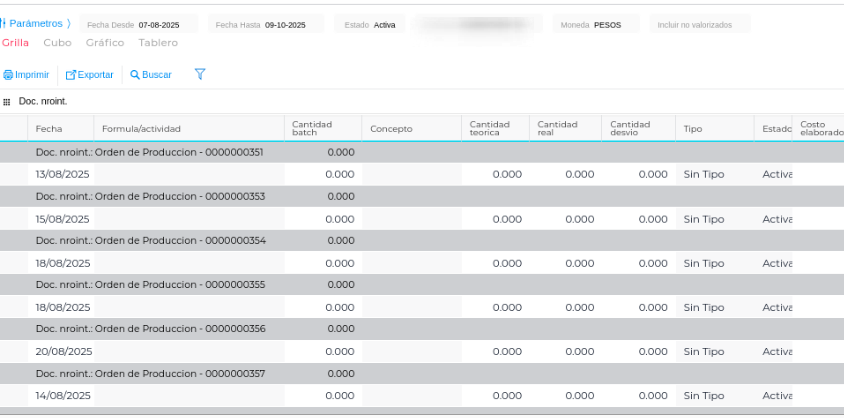Screen dimensions: 844x418
Task: Sort by Cantidad batch column header
Action: point(312,129)
